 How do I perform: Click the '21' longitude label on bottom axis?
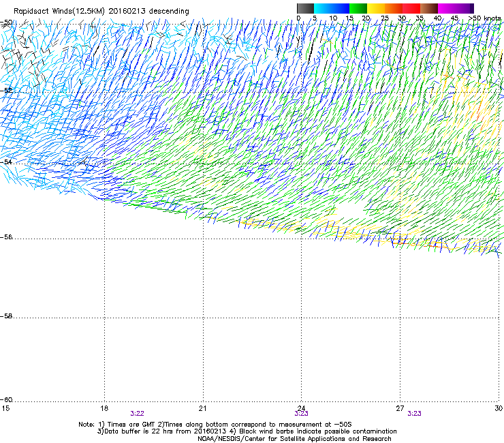click(x=202, y=408)
